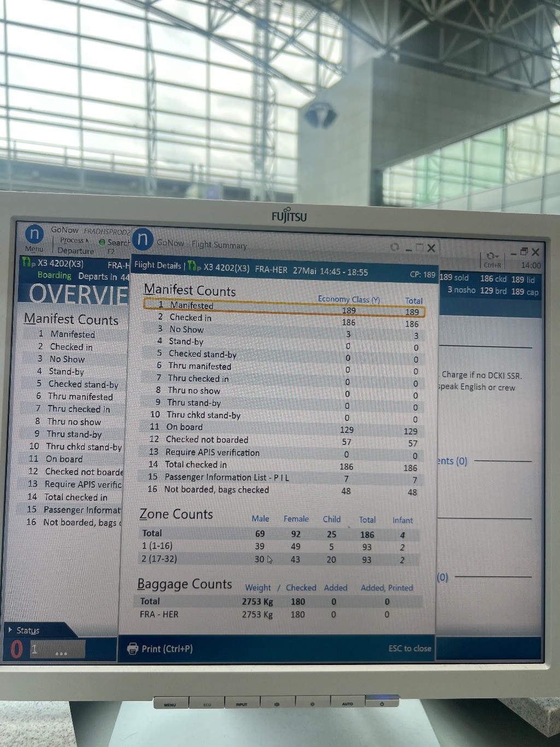Click the loading spinner icon in dialog title
This screenshot has height=747, width=560.
[394, 247]
